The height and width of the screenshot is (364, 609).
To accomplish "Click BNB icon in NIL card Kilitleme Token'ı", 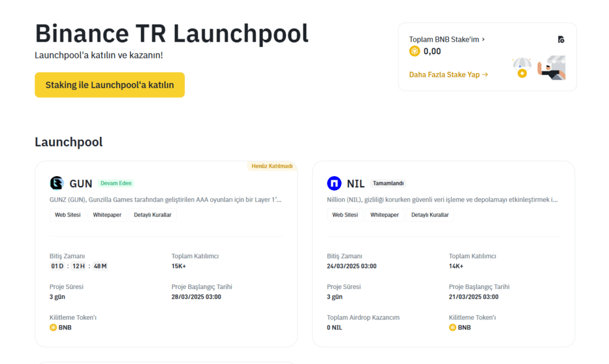I will pos(453,327).
